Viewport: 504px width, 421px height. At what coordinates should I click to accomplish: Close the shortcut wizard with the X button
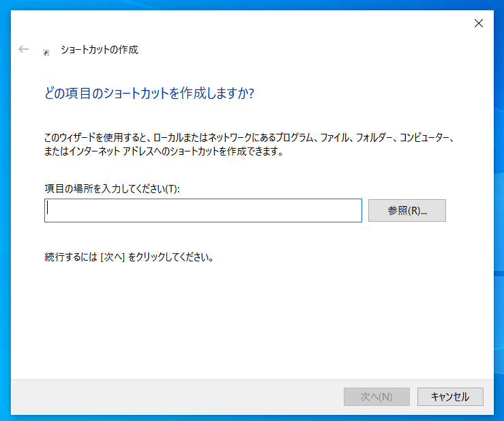coord(479,23)
